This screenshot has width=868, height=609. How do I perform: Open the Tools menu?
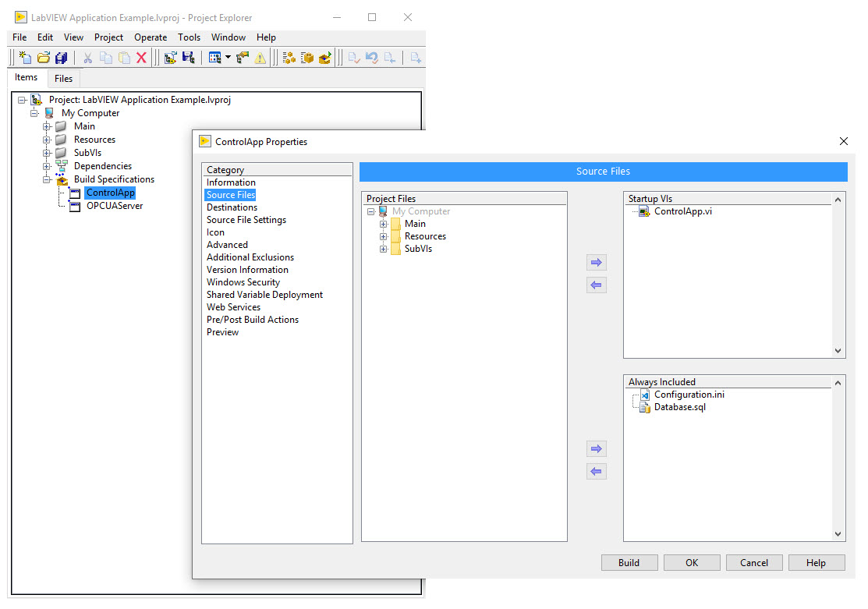pyautogui.click(x=189, y=37)
